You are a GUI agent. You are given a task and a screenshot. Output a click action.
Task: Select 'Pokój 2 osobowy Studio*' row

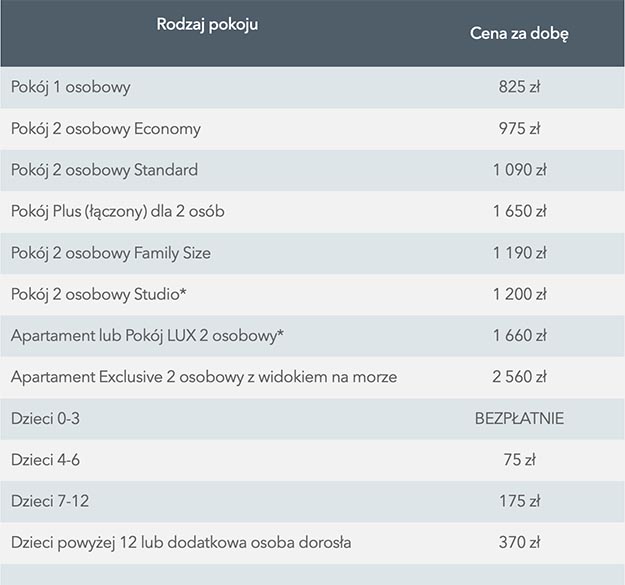(x=312, y=294)
